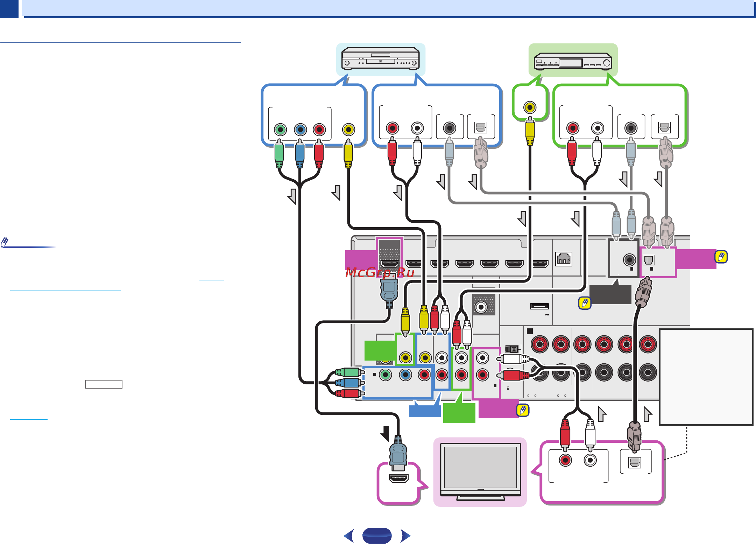The height and width of the screenshot is (544, 756).
Task: Click the LAN Ethernet port on the receiver
Action: point(564,259)
